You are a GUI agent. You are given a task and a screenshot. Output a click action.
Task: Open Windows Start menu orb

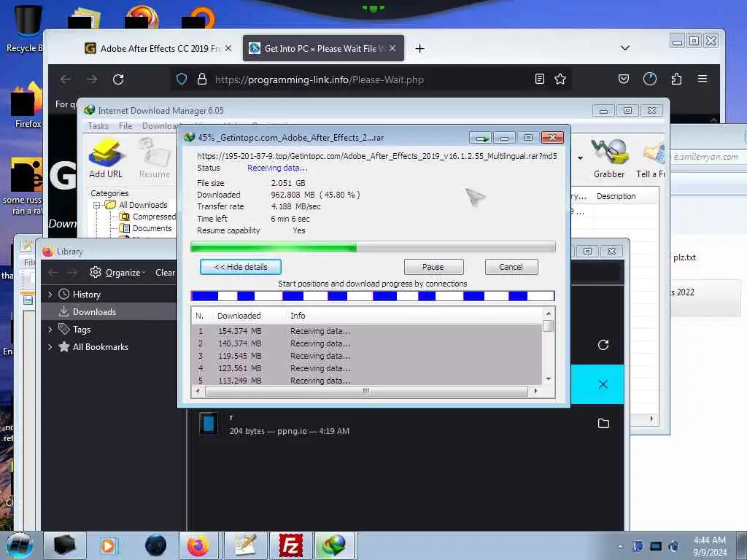pyautogui.click(x=18, y=545)
